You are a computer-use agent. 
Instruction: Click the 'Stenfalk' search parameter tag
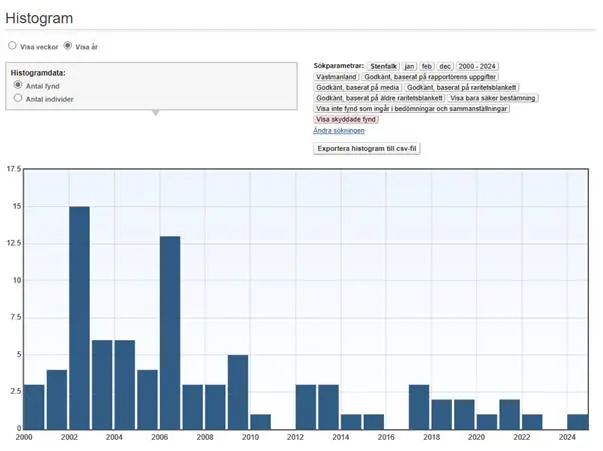(x=384, y=65)
